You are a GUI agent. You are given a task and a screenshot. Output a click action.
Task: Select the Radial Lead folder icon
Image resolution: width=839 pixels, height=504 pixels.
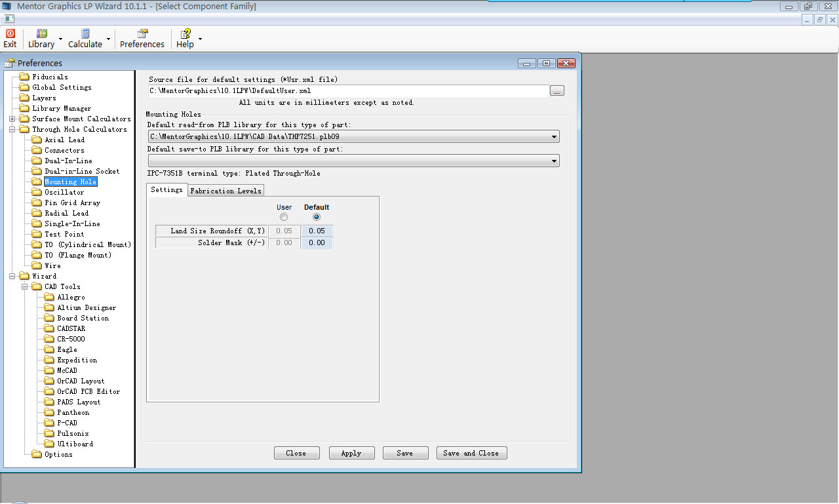pos(37,213)
